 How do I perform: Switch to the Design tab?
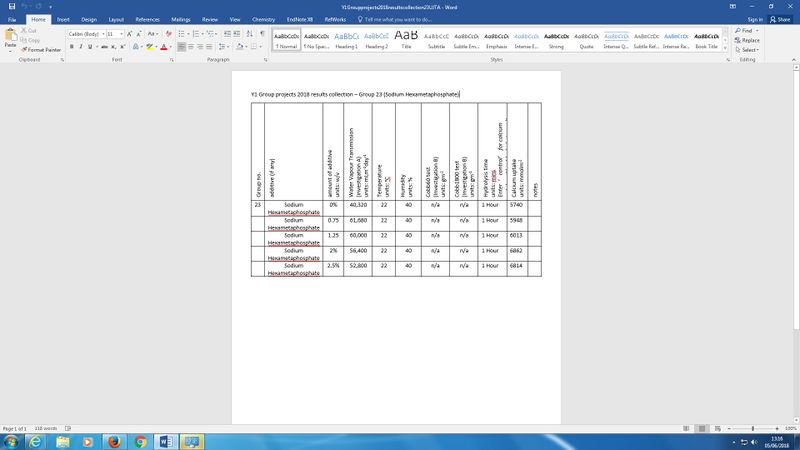click(89, 19)
